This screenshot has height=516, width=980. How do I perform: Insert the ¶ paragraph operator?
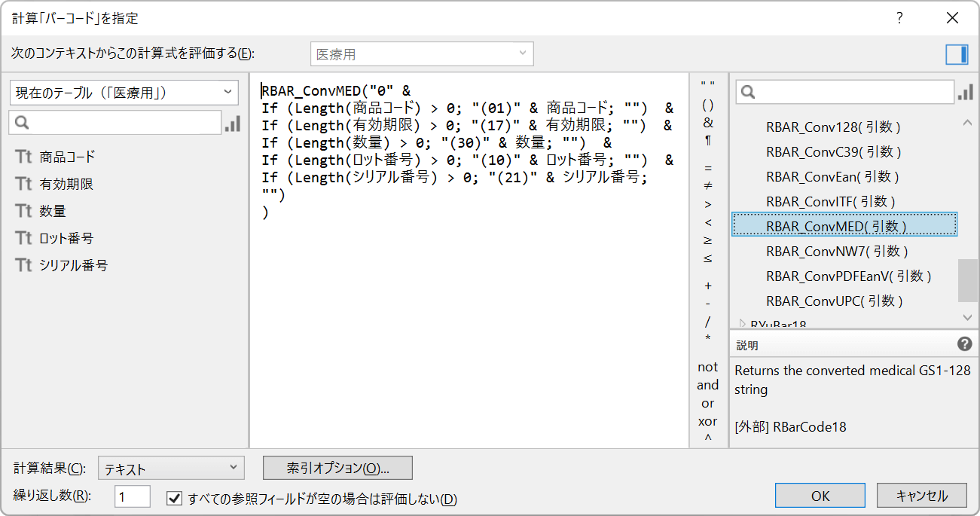click(707, 140)
